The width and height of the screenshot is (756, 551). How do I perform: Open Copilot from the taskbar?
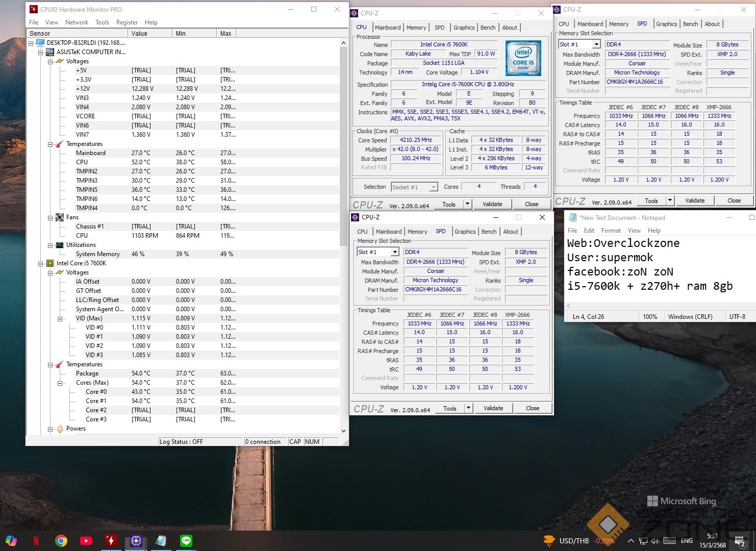[x=11, y=541]
